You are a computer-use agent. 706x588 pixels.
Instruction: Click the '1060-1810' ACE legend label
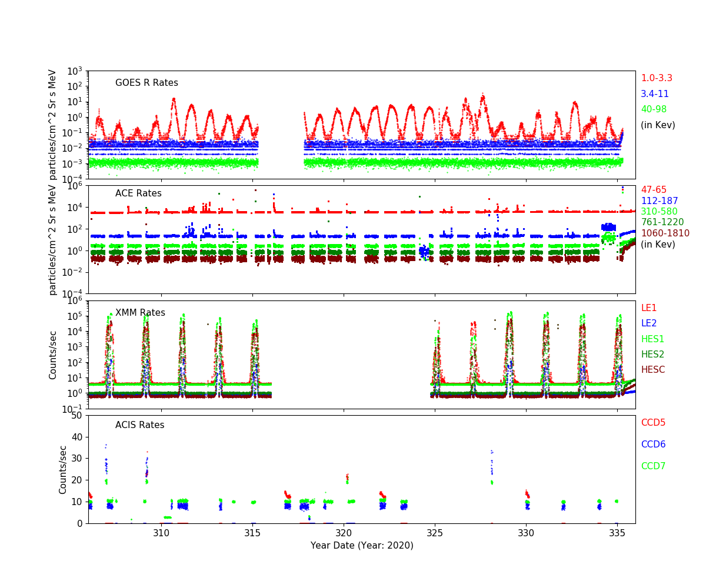pos(665,233)
